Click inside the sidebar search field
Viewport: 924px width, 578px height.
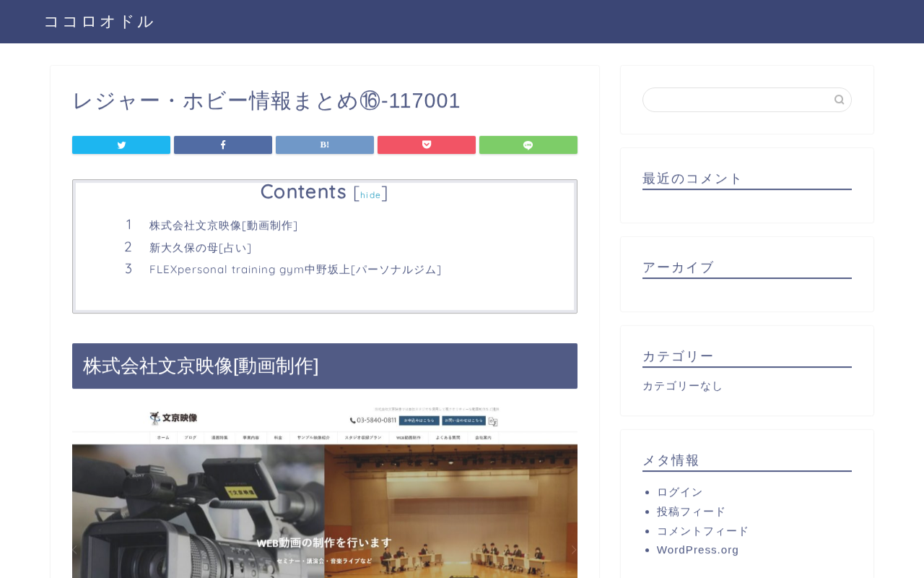tap(738, 100)
